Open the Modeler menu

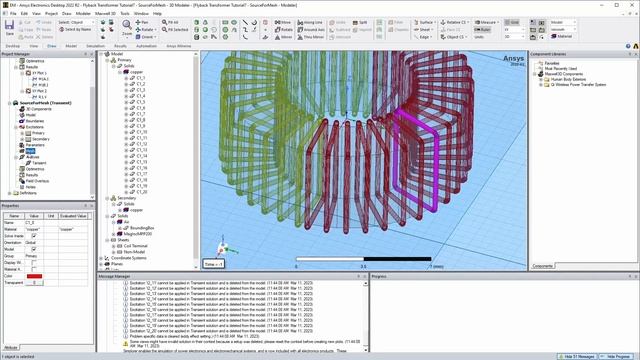click(83, 13)
